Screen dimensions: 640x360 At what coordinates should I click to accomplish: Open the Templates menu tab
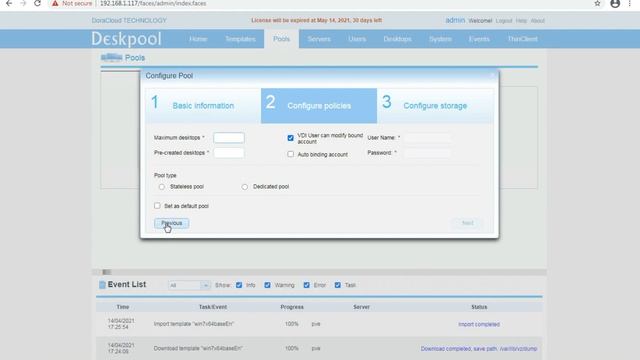coord(240,39)
